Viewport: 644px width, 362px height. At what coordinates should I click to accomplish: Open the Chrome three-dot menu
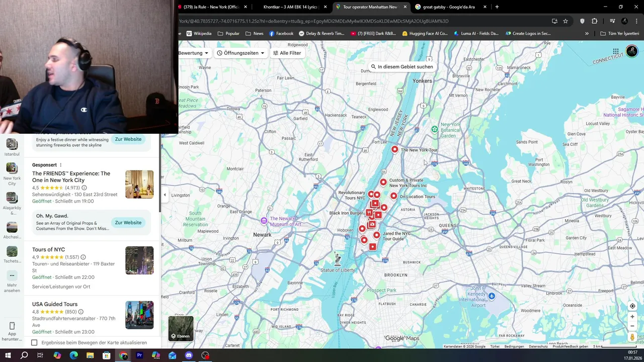tap(635, 21)
